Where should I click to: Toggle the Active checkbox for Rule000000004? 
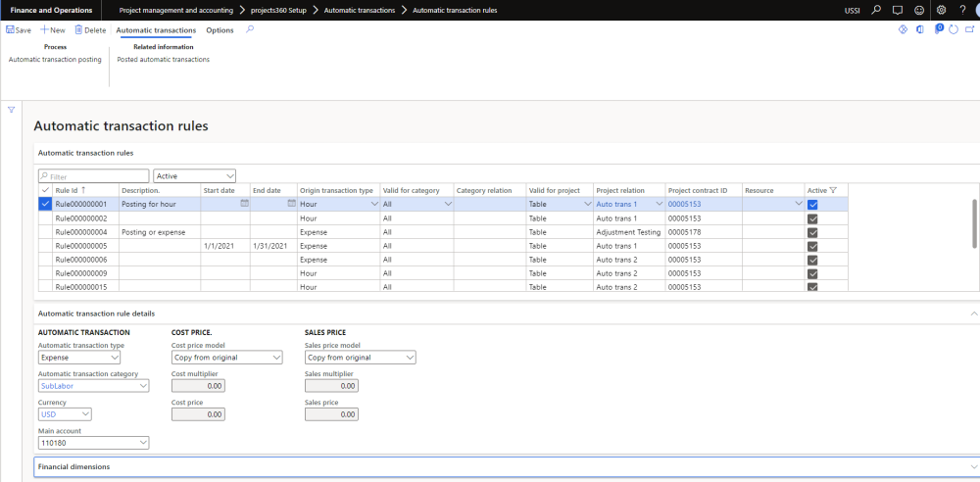[812, 232]
